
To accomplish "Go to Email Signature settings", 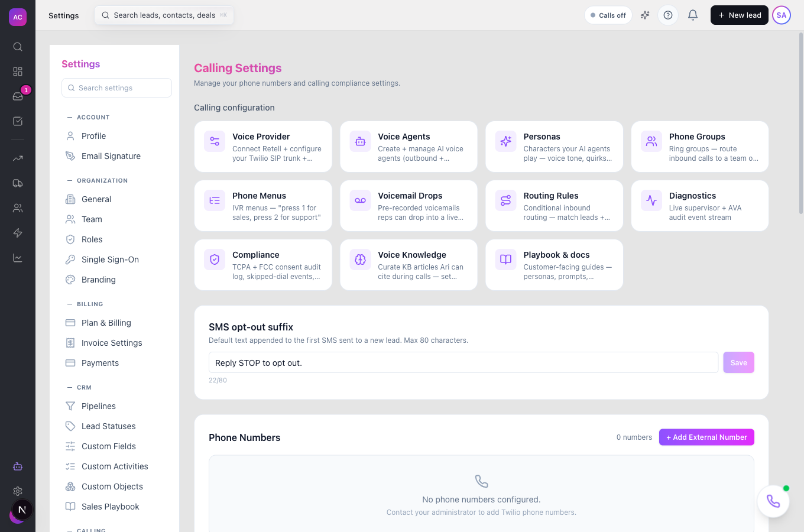I will point(115,156).
